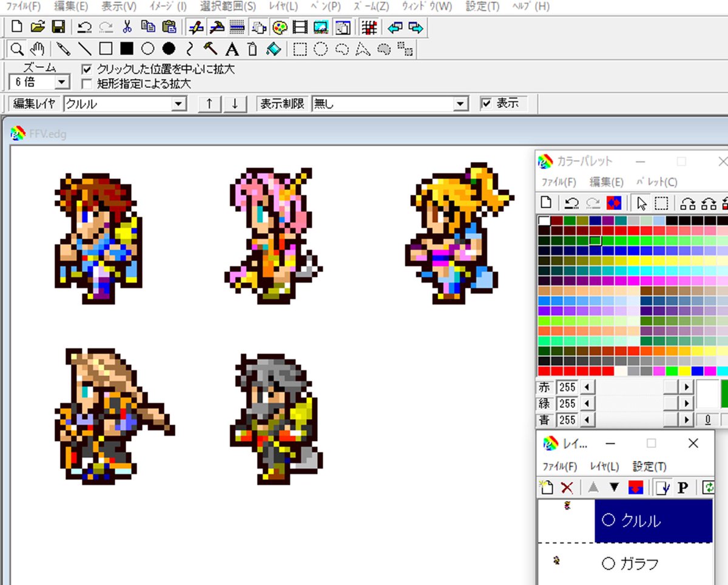Click the red 赤 value field 255
The height and width of the screenshot is (585, 728).
coord(567,387)
